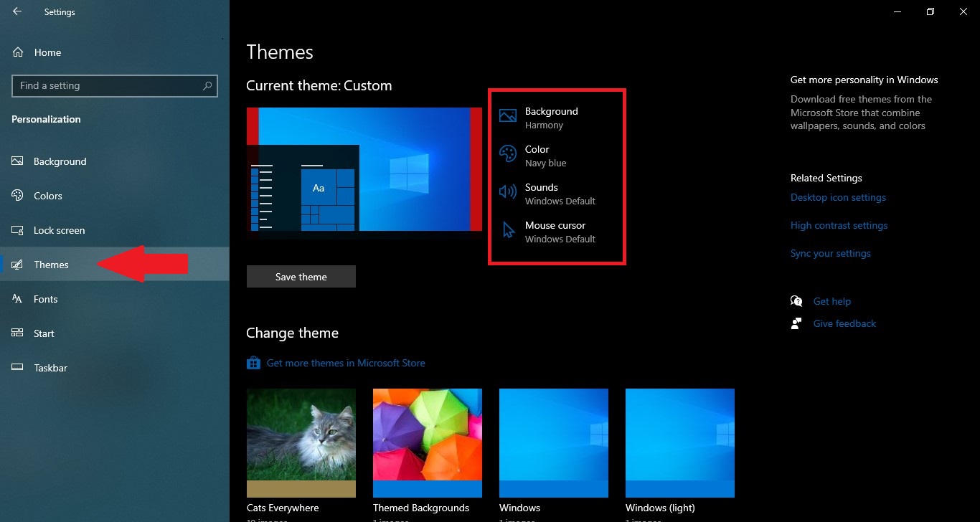Select Fonts in the sidebar
This screenshot has height=522, width=980.
pyautogui.click(x=115, y=299)
